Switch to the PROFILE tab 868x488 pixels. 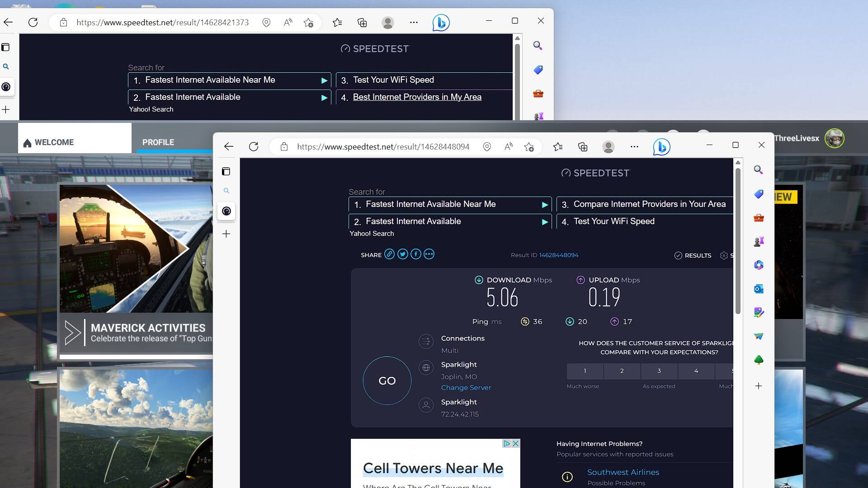coord(158,142)
